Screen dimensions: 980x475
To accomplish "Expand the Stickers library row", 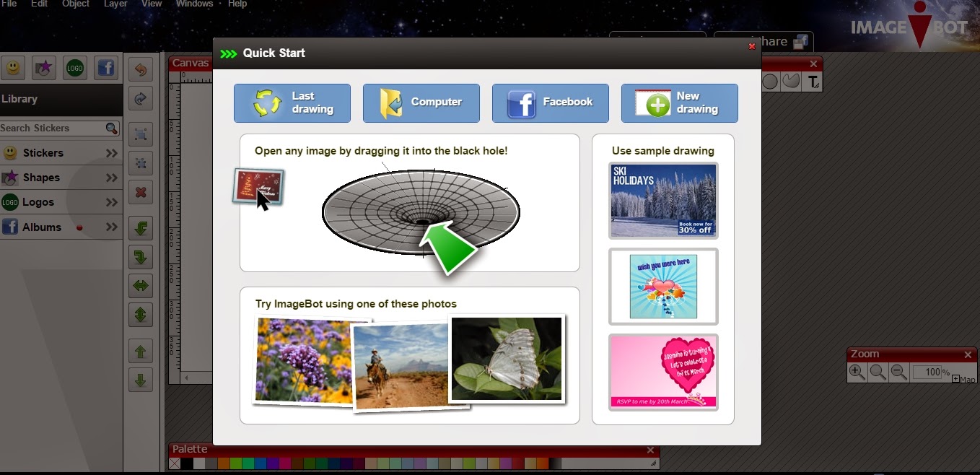I will (61, 153).
